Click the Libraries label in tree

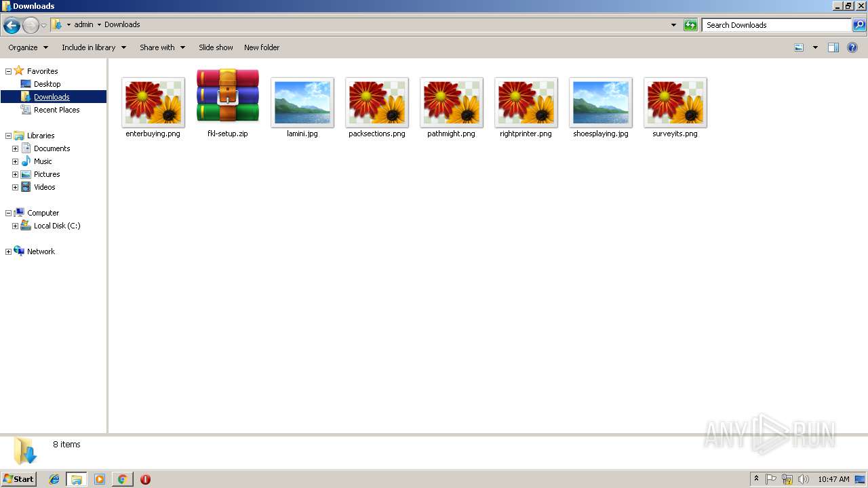click(x=41, y=136)
